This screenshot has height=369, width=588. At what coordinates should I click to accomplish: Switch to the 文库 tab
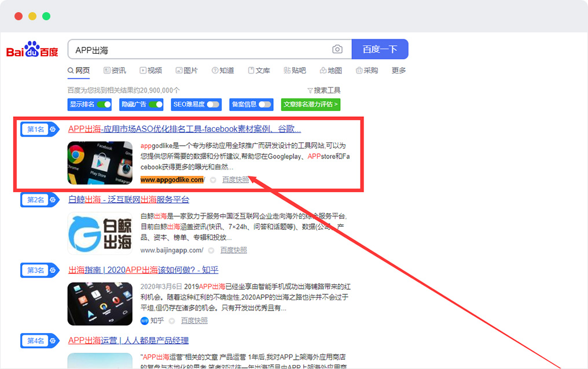click(x=259, y=71)
